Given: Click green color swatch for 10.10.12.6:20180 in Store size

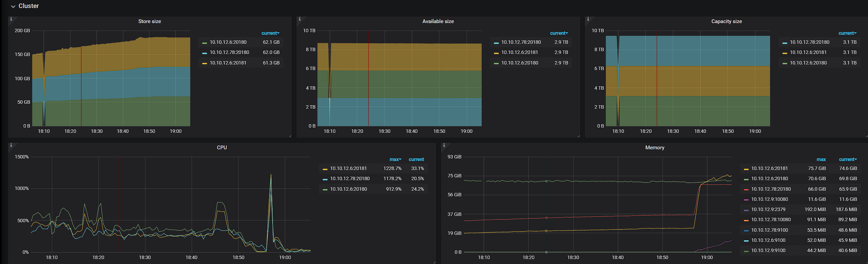Looking at the screenshot, I should [205, 43].
